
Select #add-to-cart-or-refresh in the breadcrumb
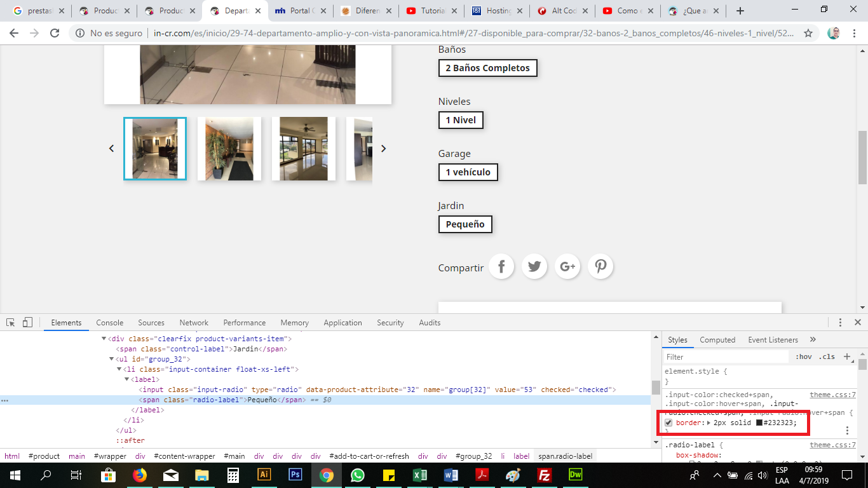pyautogui.click(x=369, y=456)
